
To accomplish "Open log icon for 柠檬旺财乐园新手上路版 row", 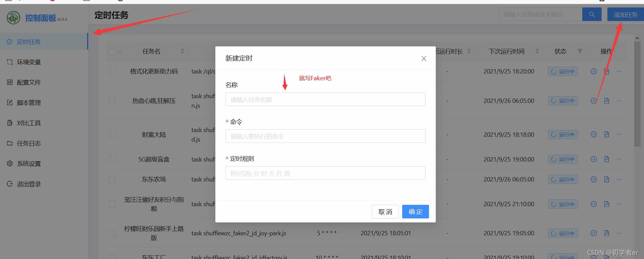I will pos(606,233).
